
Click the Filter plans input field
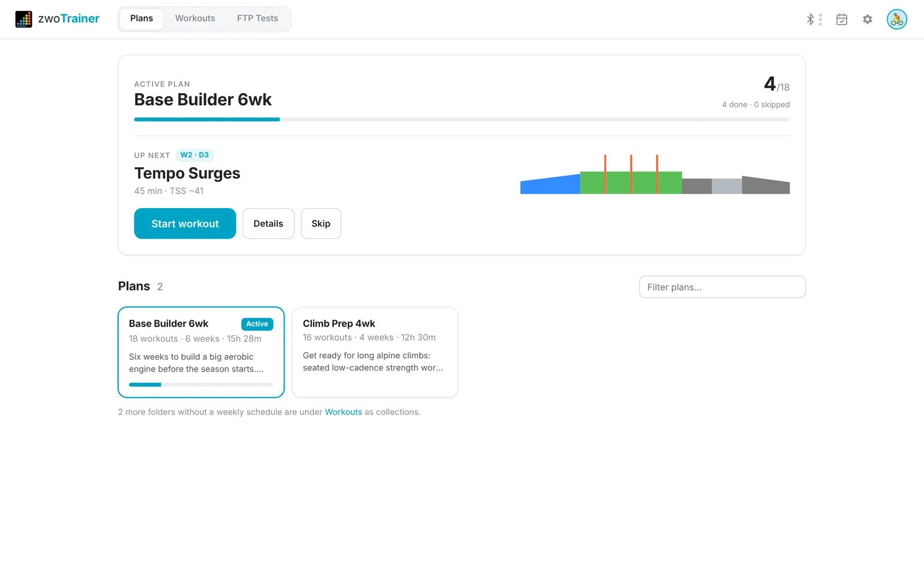tap(722, 287)
